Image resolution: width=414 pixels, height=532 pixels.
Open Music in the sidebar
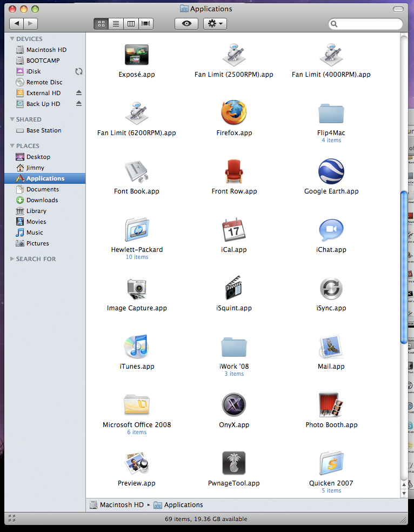click(x=45, y=232)
